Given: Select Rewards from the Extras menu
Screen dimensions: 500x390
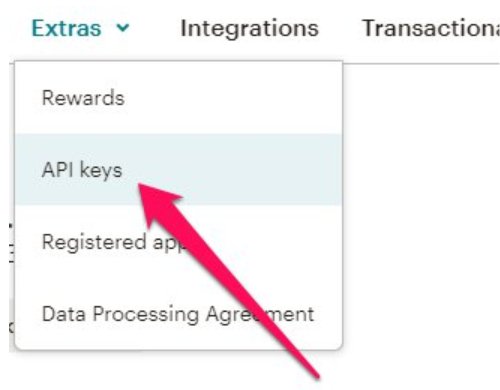Looking at the screenshot, I should pos(178,98).
